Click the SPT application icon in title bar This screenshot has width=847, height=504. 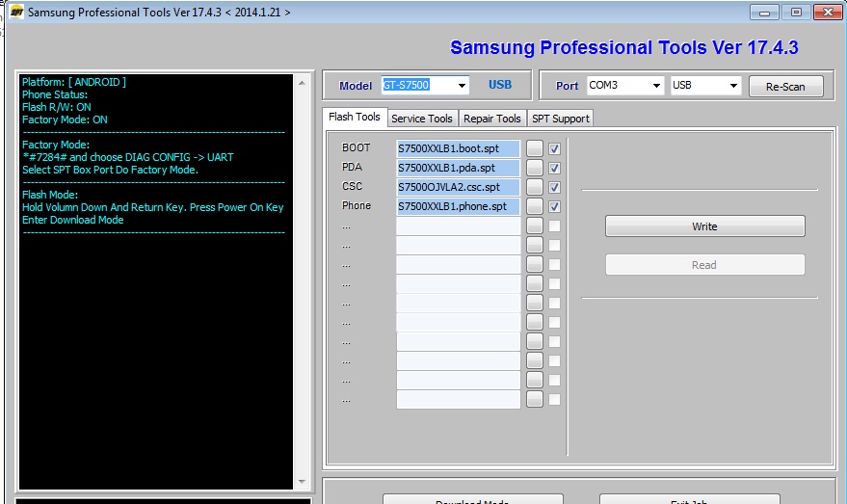click(16, 12)
